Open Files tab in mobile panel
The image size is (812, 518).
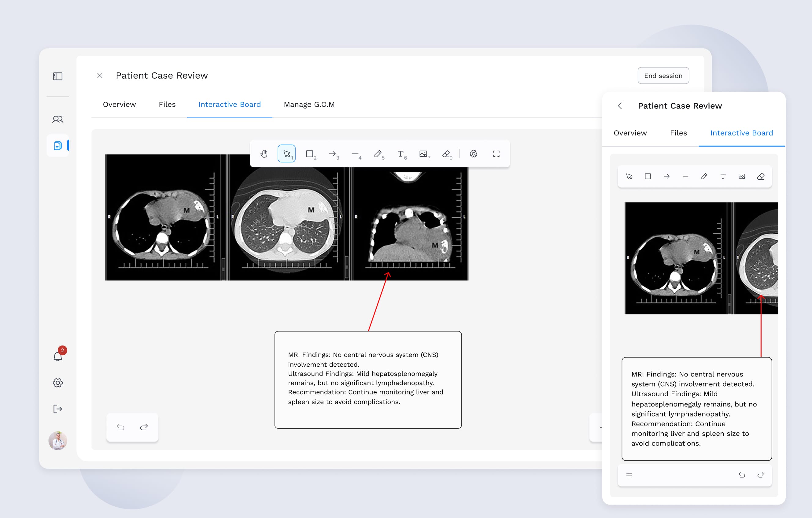(678, 133)
